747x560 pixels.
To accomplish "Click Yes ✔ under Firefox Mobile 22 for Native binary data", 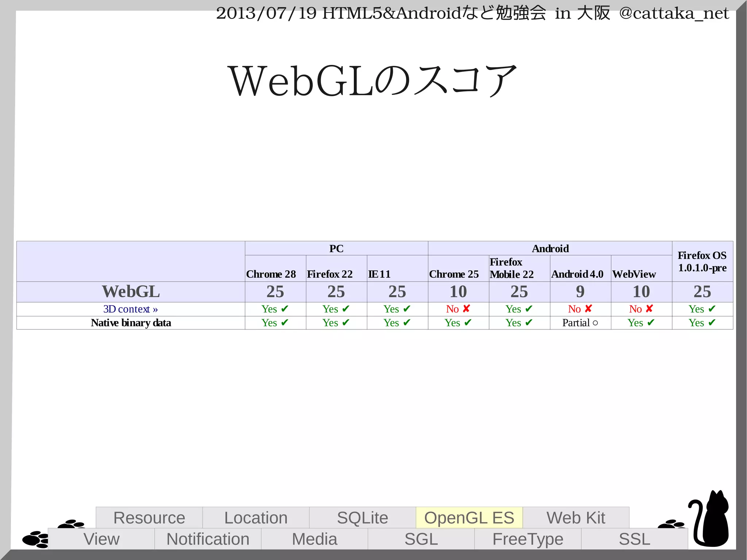I will (x=519, y=323).
